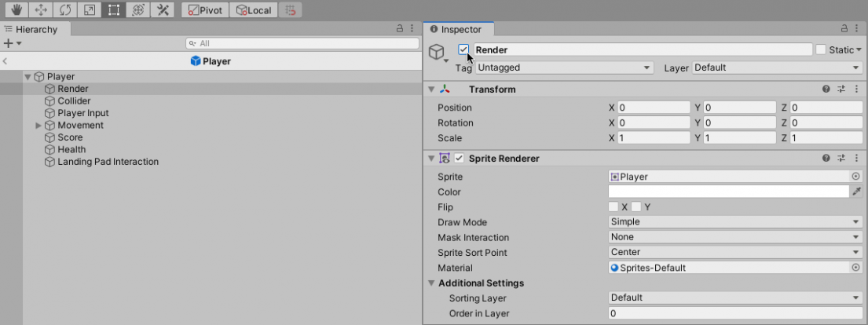
Task: Click the Hierarchy search field
Action: [302, 43]
